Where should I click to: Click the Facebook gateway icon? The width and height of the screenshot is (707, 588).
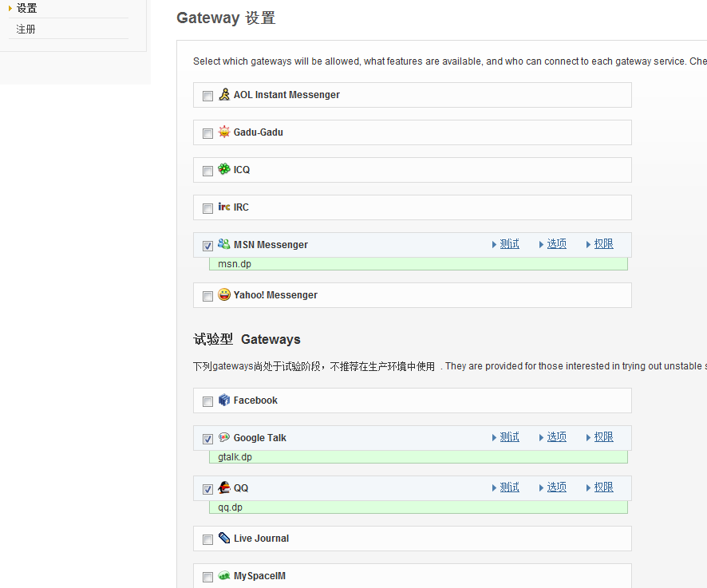224,400
